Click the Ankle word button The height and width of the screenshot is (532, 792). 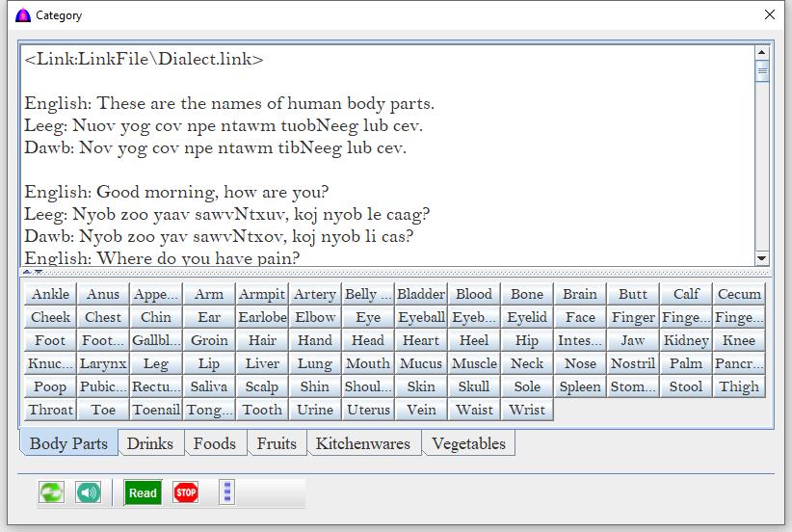[x=50, y=294]
